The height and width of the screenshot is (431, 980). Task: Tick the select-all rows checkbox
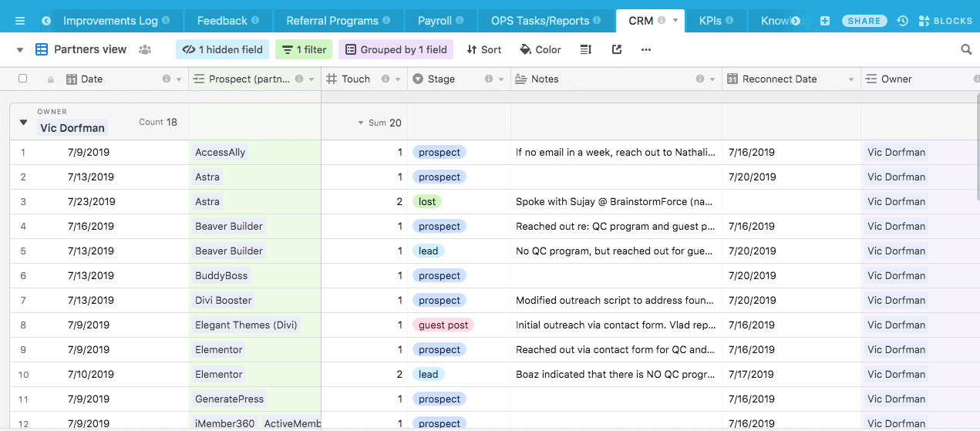(22, 79)
